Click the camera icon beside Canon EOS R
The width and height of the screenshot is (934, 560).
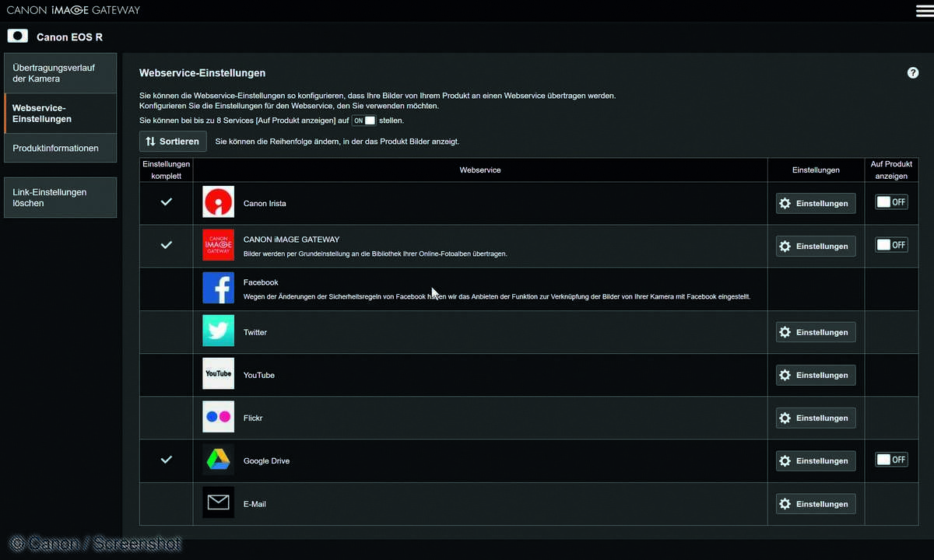point(17,36)
